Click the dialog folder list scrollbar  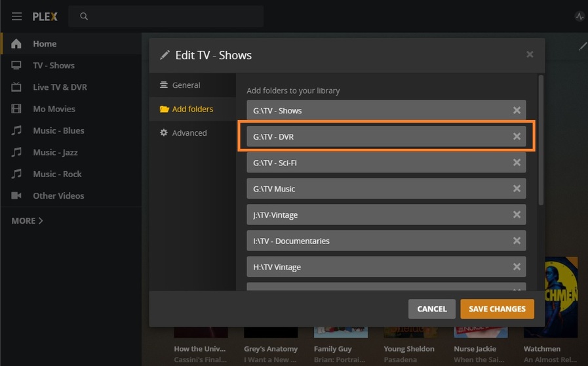tap(541, 140)
